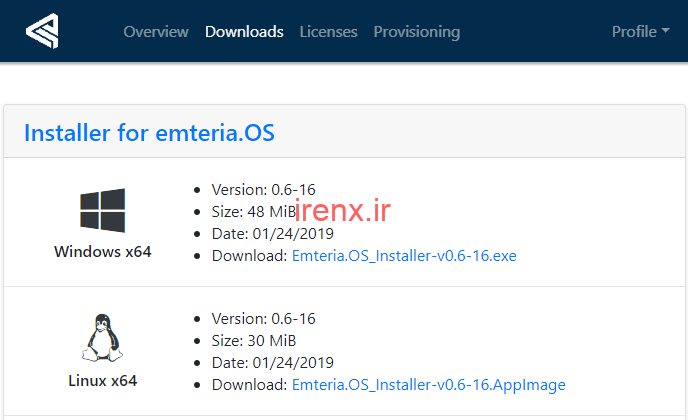Click the Linux installer version text

263,319
